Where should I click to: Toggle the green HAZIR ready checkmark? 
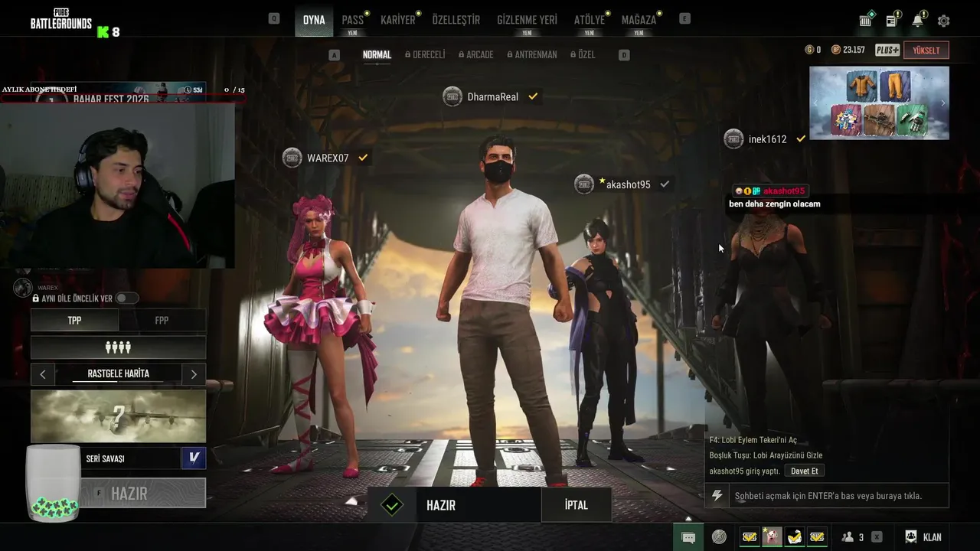click(392, 505)
